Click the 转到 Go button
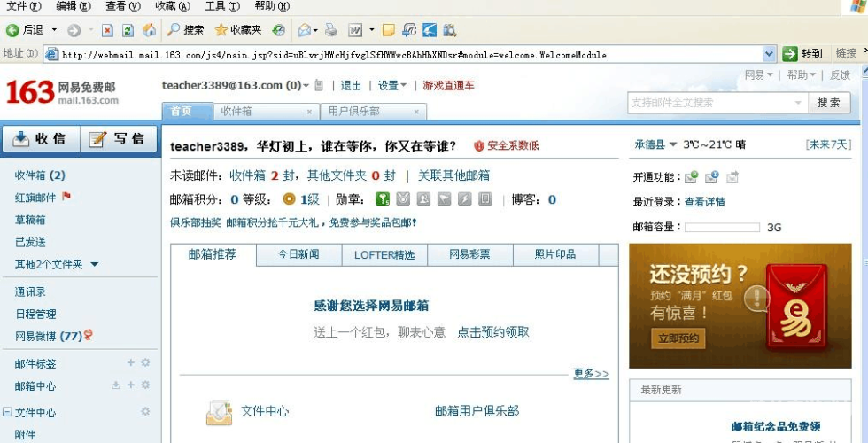This screenshot has width=868, height=443. 802,54
